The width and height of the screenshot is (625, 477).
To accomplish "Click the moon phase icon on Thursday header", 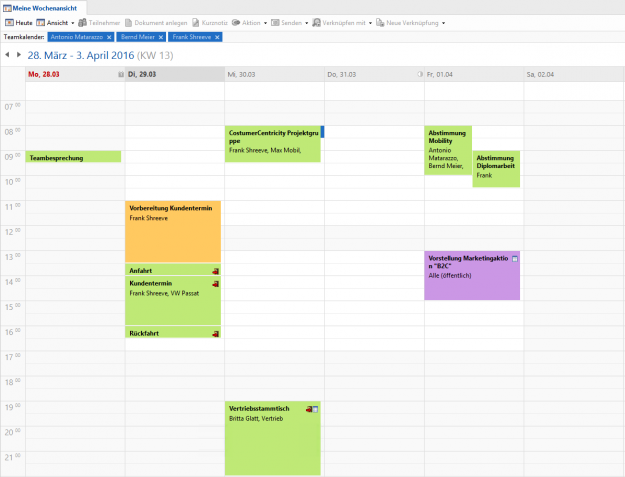I will tap(420, 75).
